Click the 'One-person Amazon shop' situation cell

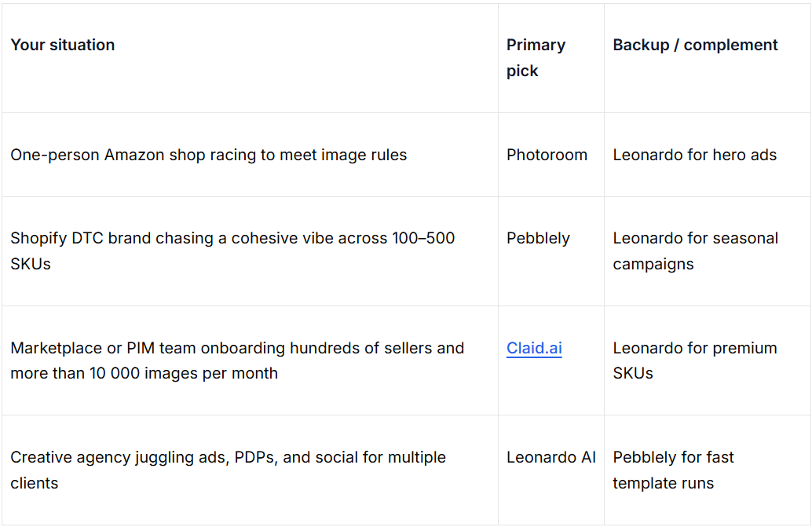[x=209, y=155]
